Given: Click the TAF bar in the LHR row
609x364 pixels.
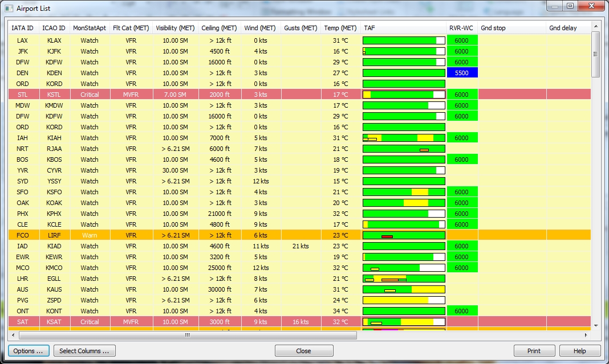Looking at the screenshot, I should (404, 279).
